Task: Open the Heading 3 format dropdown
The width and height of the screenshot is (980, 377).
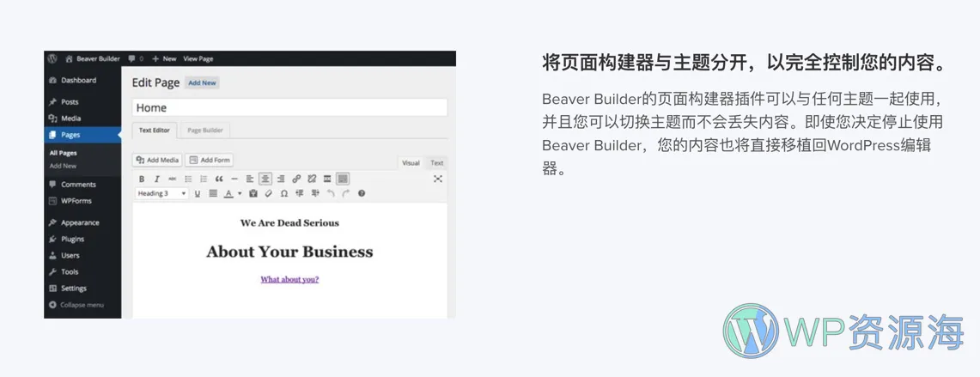Action: pos(161,194)
